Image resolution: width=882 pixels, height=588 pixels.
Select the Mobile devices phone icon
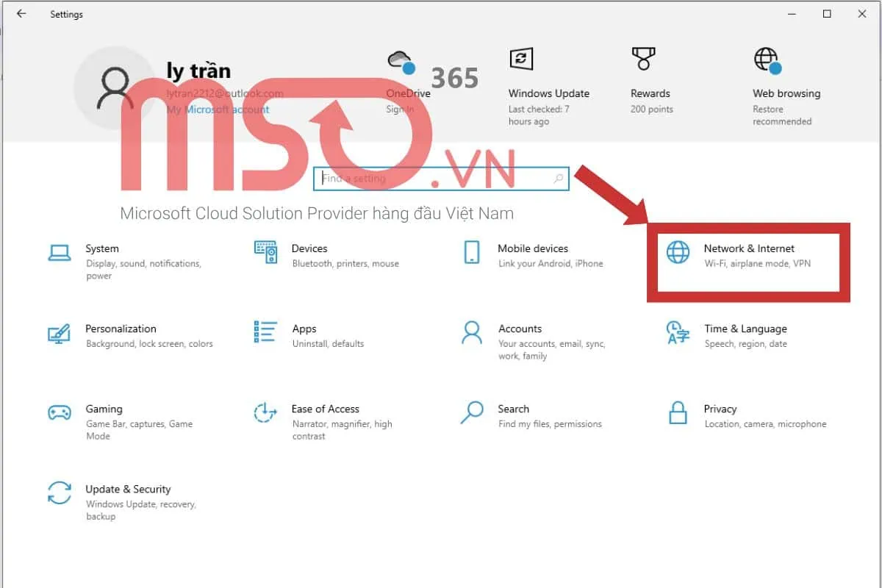click(472, 252)
